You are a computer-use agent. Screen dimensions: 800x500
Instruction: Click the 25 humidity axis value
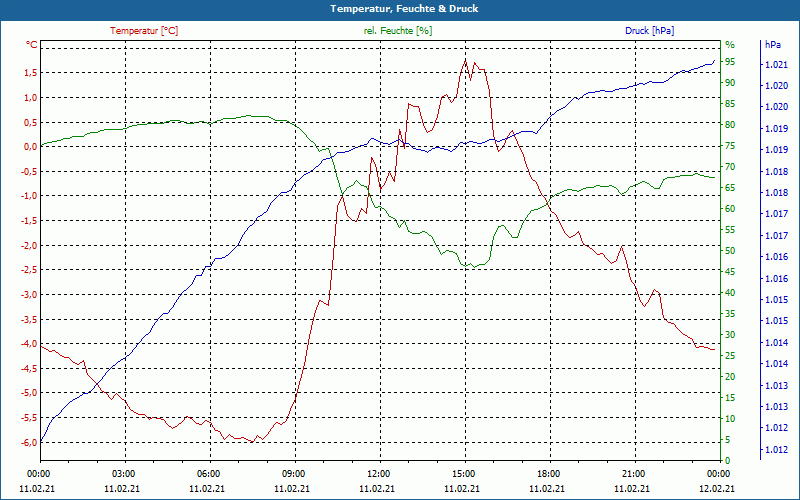[x=730, y=356]
